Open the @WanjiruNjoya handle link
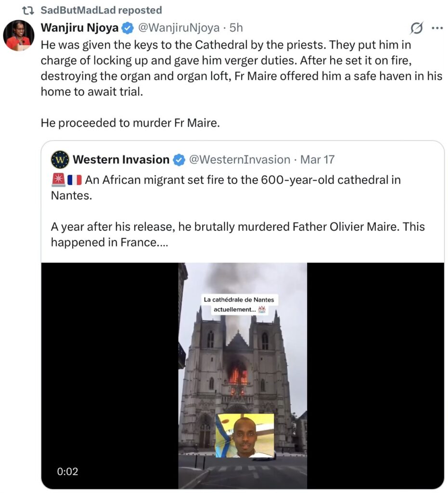This screenshot has height=493, width=448. coord(179,28)
